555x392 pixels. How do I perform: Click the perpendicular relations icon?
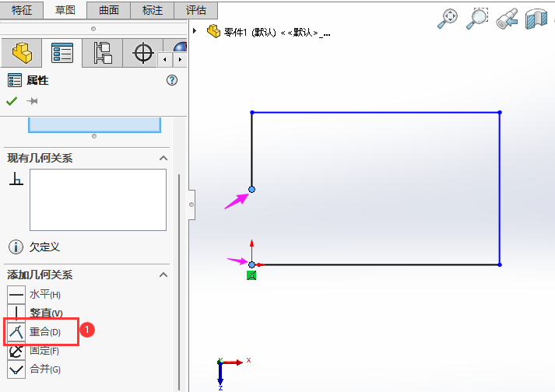tap(16, 179)
